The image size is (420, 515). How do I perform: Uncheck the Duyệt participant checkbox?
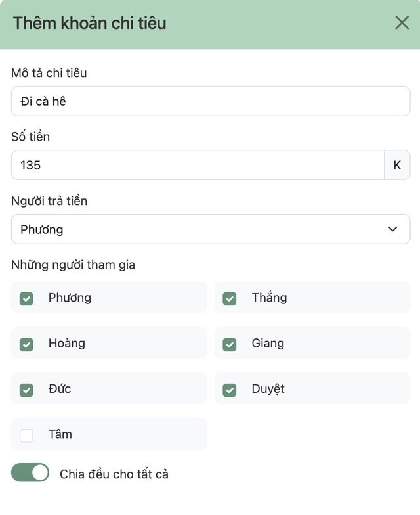pos(230,390)
